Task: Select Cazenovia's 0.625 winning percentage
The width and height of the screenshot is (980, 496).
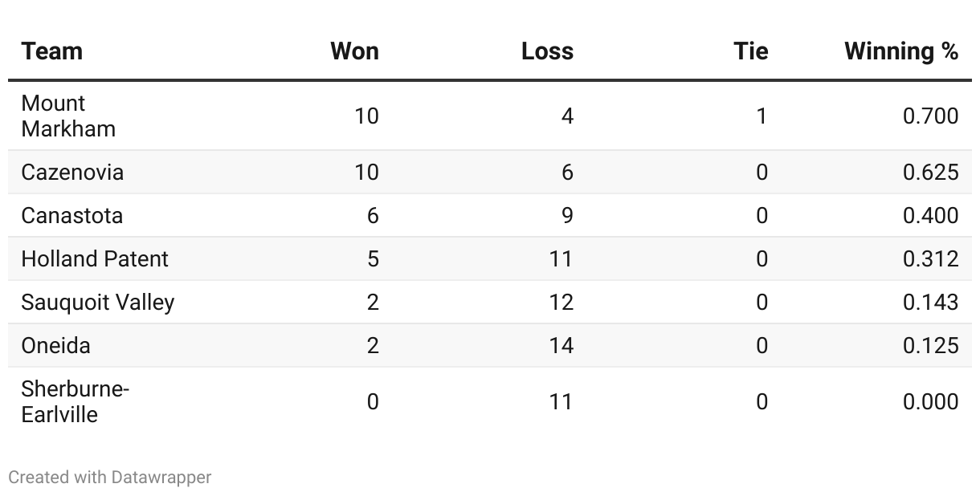Action: coord(930,173)
